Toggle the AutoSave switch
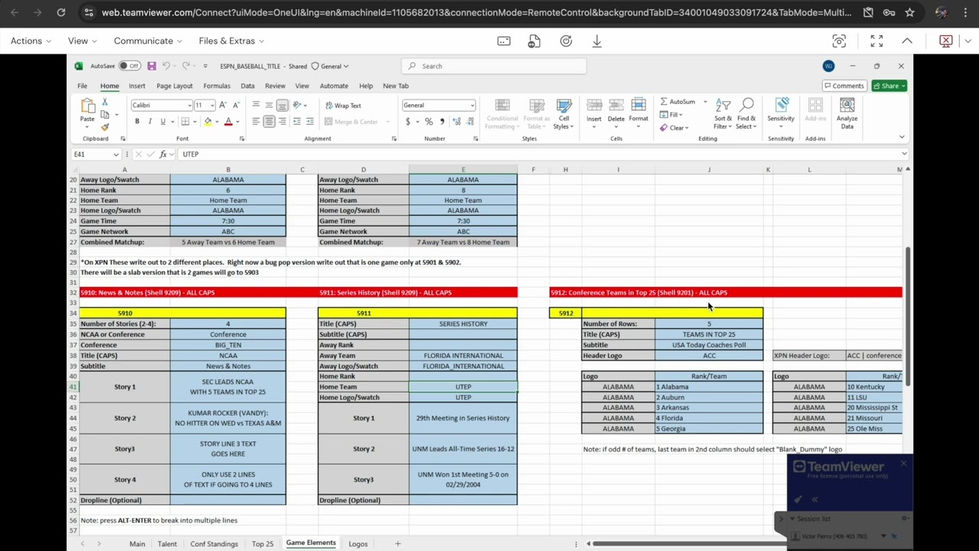This screenshot has width=979, height=551. (x=130, y=66)
